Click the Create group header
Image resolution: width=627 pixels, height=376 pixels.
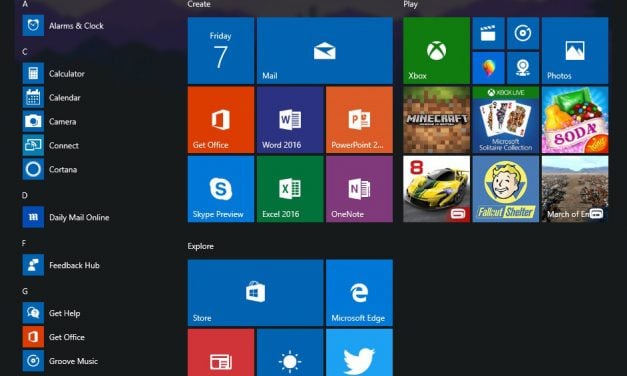pos(199,4)
